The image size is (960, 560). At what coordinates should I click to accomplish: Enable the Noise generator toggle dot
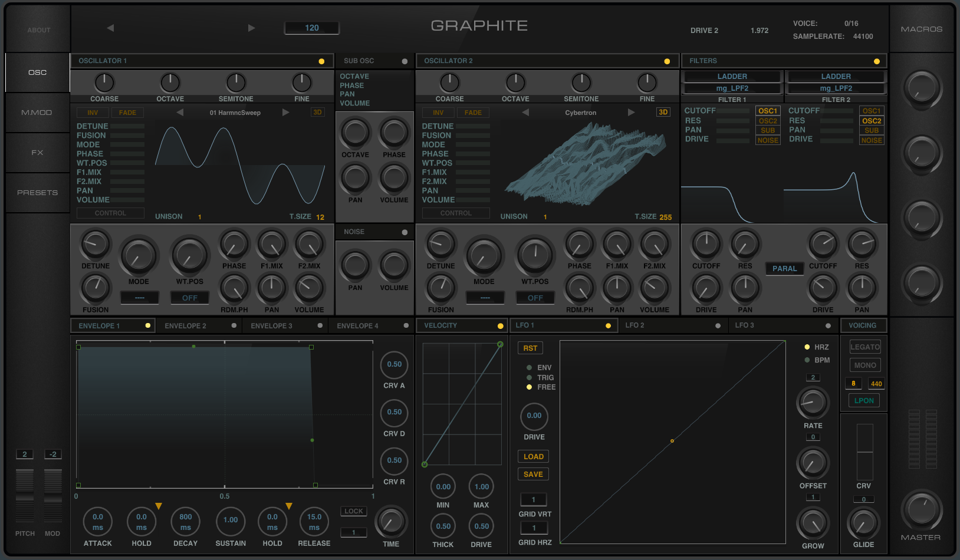tap(405, 232)
